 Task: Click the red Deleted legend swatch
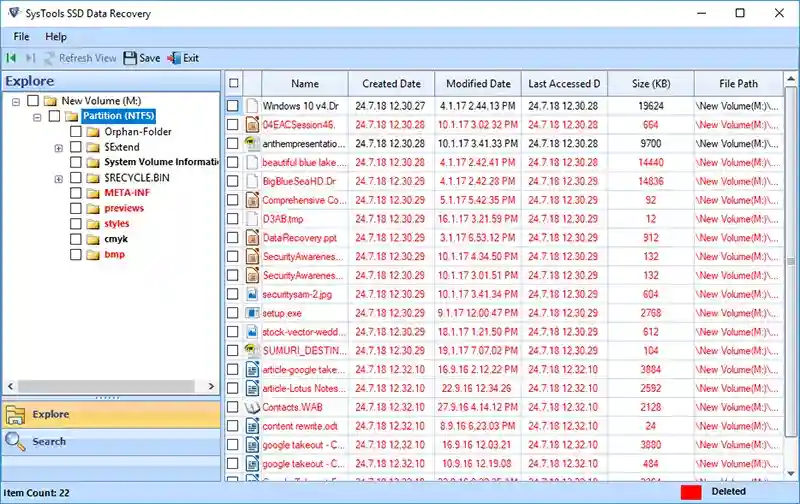click(691, 492)
